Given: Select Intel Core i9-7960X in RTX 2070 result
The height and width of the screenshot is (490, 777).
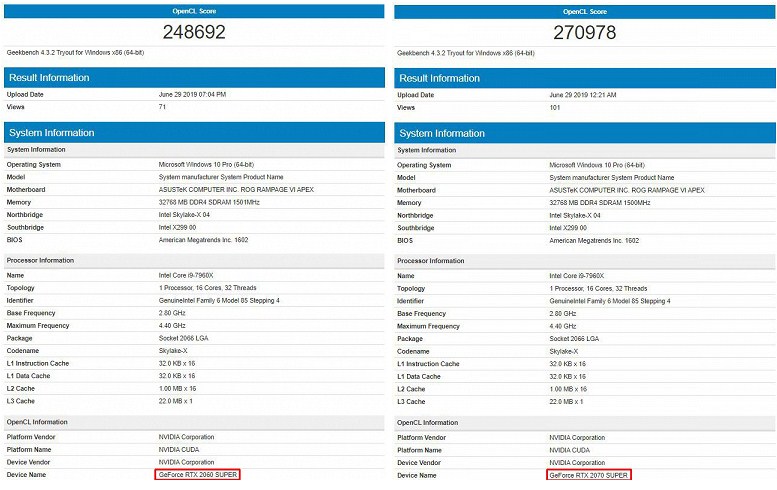Looking at the screenshot, I should [x=576, y=276].
